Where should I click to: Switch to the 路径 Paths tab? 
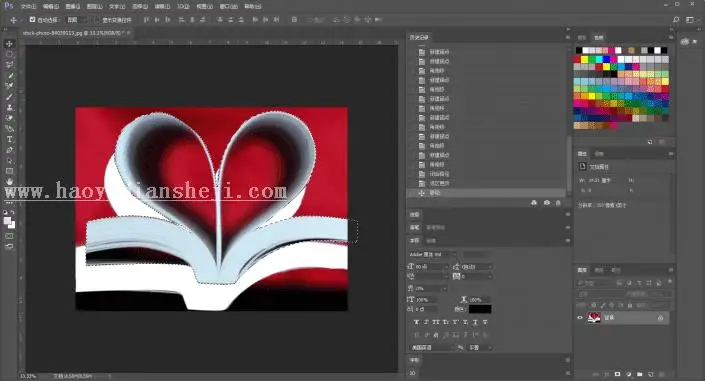[x=616, y=270]
